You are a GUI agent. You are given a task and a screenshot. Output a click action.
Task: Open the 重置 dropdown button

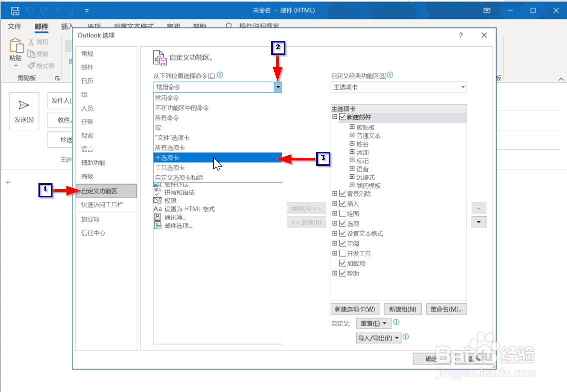tap(374, 323)
